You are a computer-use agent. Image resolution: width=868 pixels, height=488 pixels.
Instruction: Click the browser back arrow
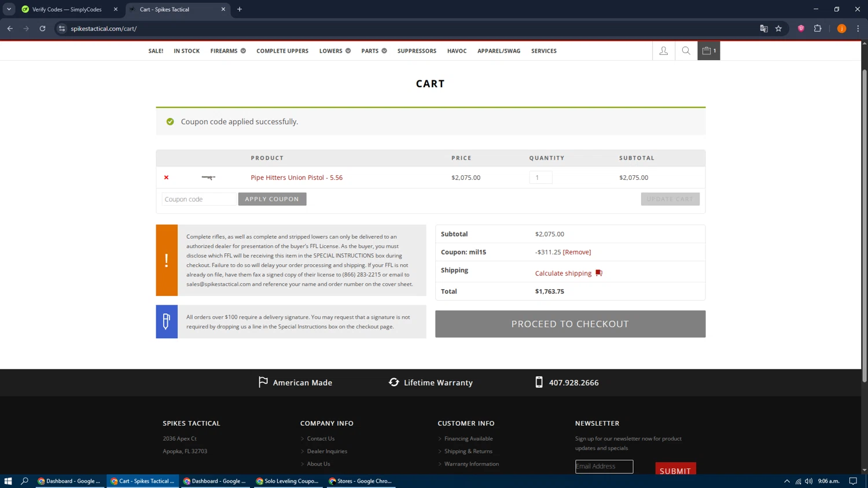10,28
